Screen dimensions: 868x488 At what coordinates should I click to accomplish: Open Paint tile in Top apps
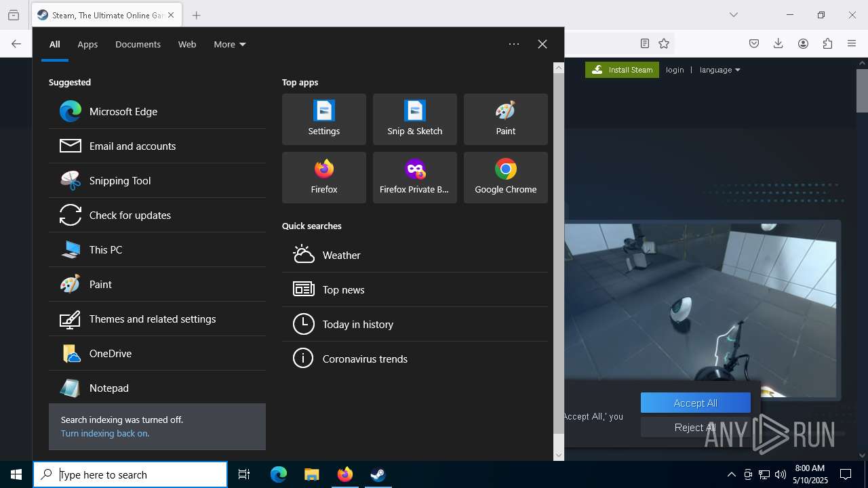coord(506,119)
